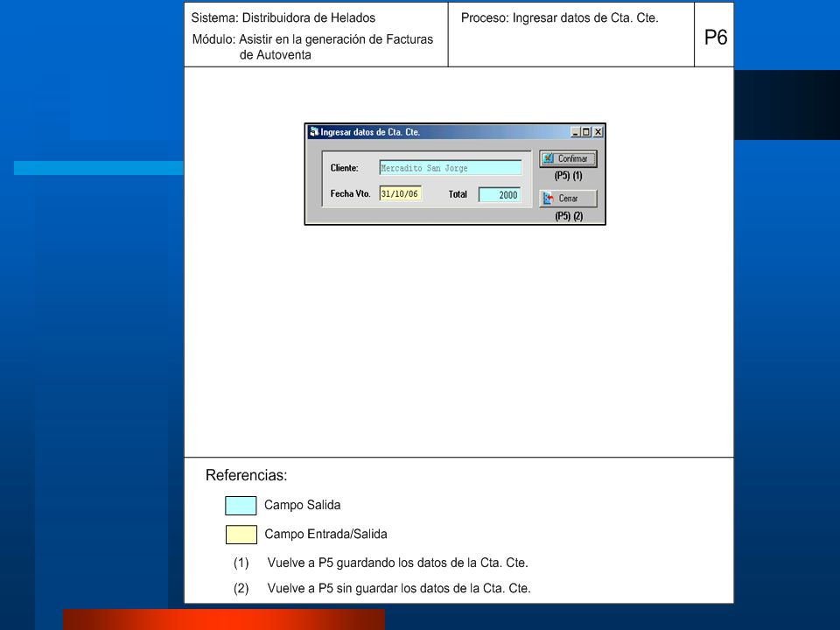The width and height of the screenshot is (840, 630).
Task: Click the cyan Campo Salida swatch
Action: coord(241,505)
